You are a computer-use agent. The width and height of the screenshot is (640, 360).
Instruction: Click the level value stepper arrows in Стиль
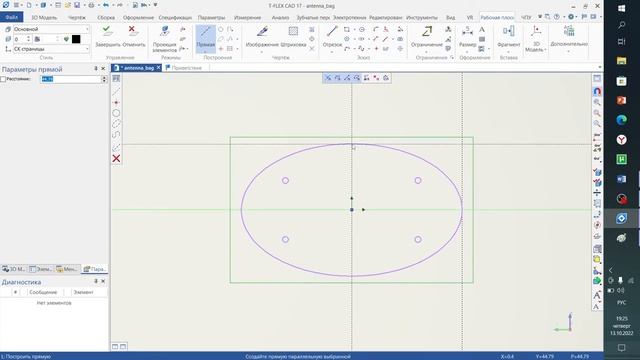pyautogui.click(x=28, y=39)
